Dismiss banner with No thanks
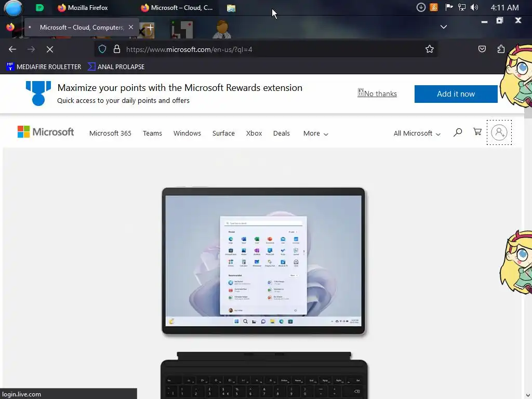Screen dimensions: 532x399 [377, 94]
